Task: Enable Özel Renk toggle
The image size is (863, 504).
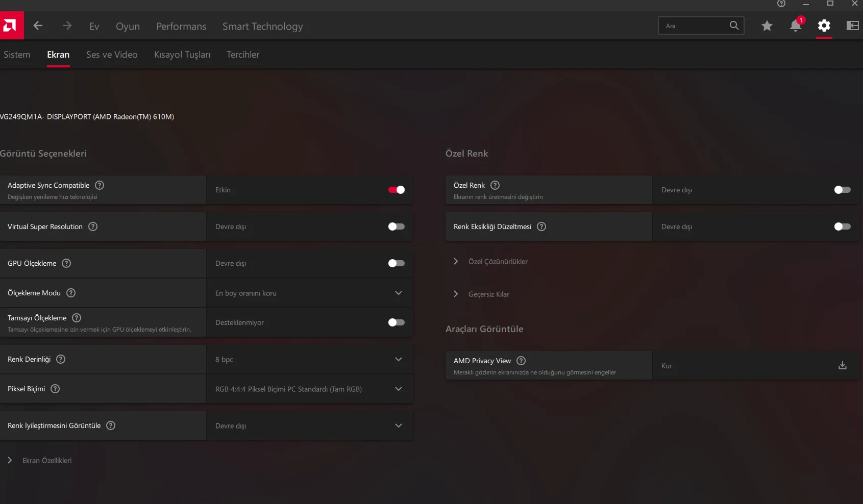Action: click(843, 190)
